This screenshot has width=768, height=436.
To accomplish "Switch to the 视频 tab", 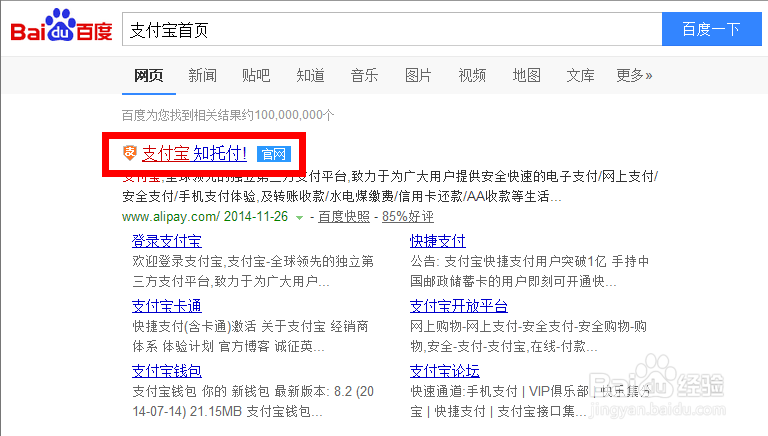I will (x=472, y=75).
